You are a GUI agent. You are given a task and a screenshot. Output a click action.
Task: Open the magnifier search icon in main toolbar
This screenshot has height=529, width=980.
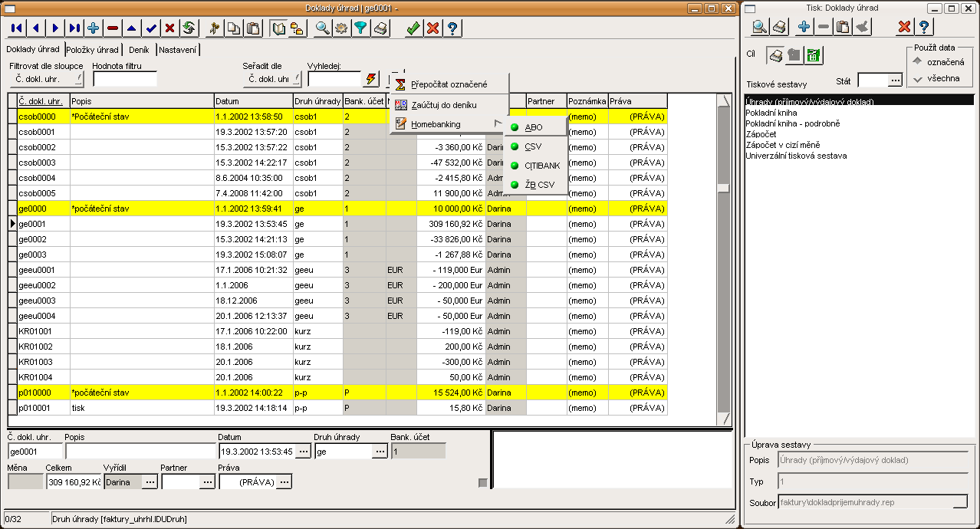322,28
